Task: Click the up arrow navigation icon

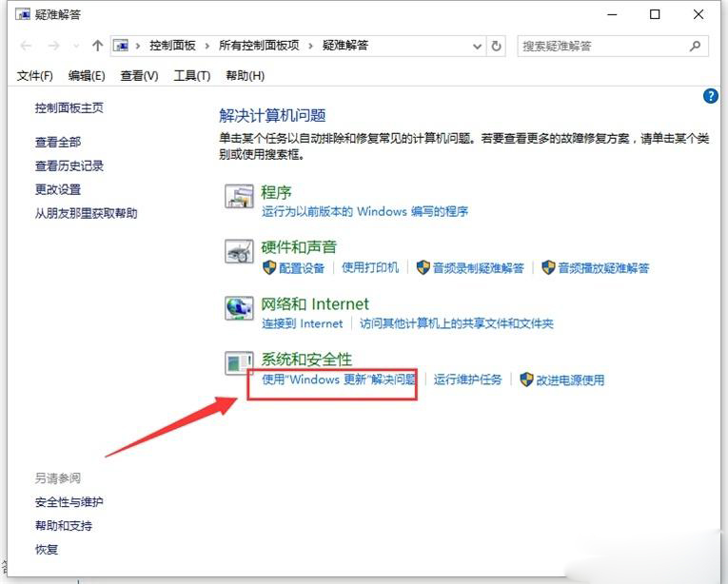Action: pos(97,46)
